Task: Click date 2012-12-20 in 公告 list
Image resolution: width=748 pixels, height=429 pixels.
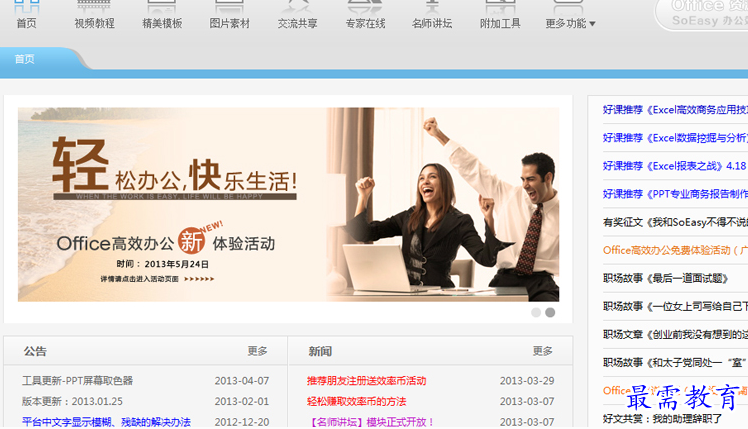Action: (x=242, y=422)
